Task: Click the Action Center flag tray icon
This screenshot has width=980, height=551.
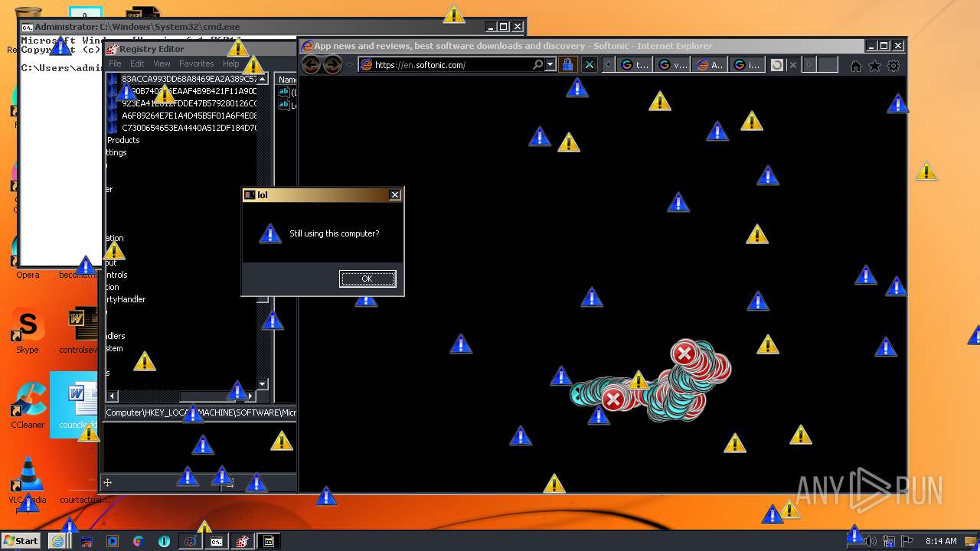Action: click(x=908, y=541)
